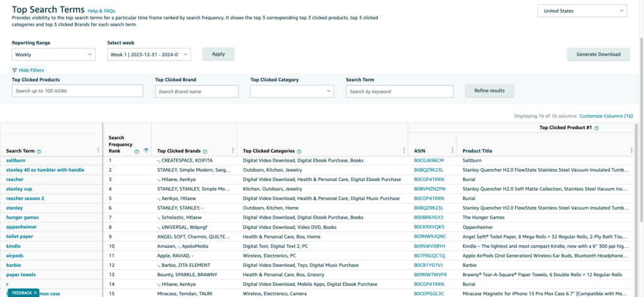Open the paper towels search term
Image resolution: width=644 pixels, height=297 pixels.
[x=21, y=274]
